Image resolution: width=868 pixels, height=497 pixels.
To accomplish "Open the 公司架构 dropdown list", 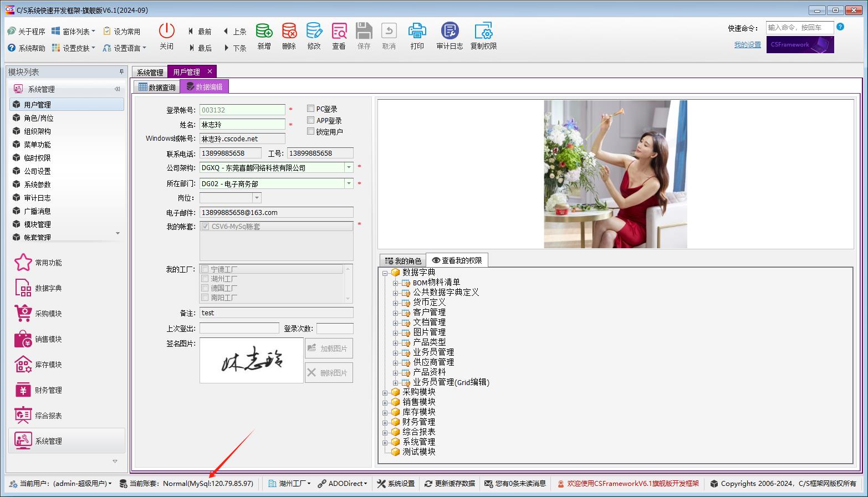I will [349, 167].
